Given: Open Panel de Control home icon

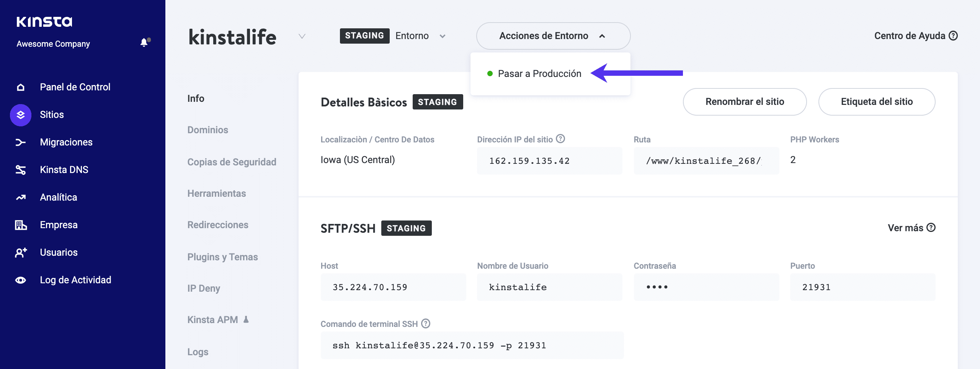Looking at the screenshot, I should (x=21, y=87).
